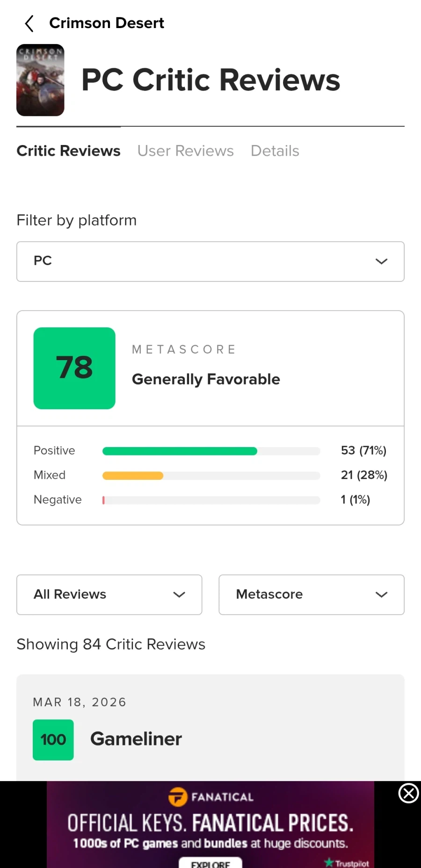This screenshot has height=868, width=421.
Task: Open the Gameliner review source
Action: (x=136, y=739)
